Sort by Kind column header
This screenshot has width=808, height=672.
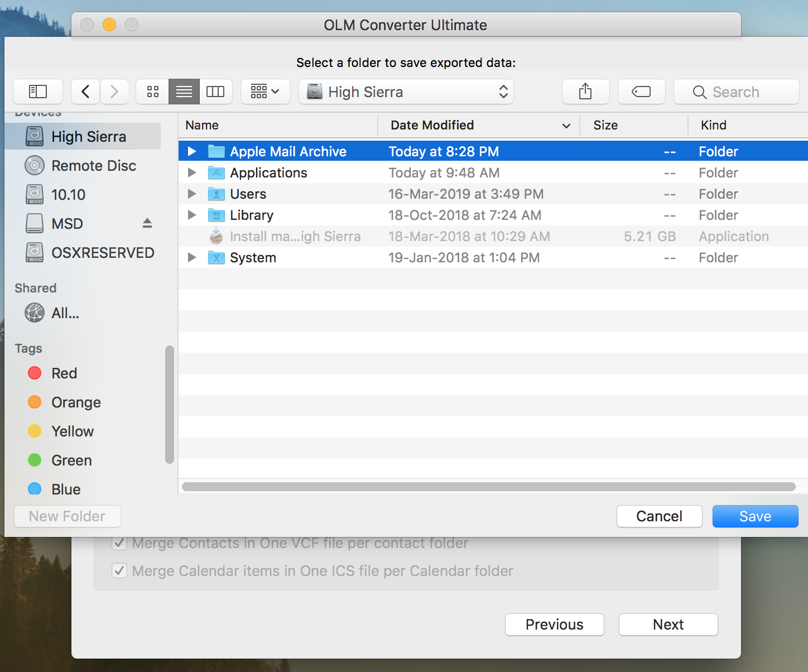(x=748, y=125)
